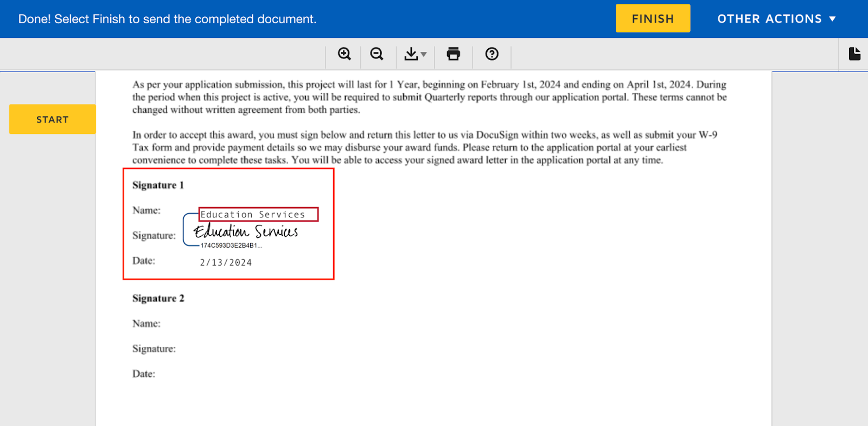The image size is (868, 426).
Task: Click the signature ID 174C593D3E2B4B1 text
Action: (231, 246)
